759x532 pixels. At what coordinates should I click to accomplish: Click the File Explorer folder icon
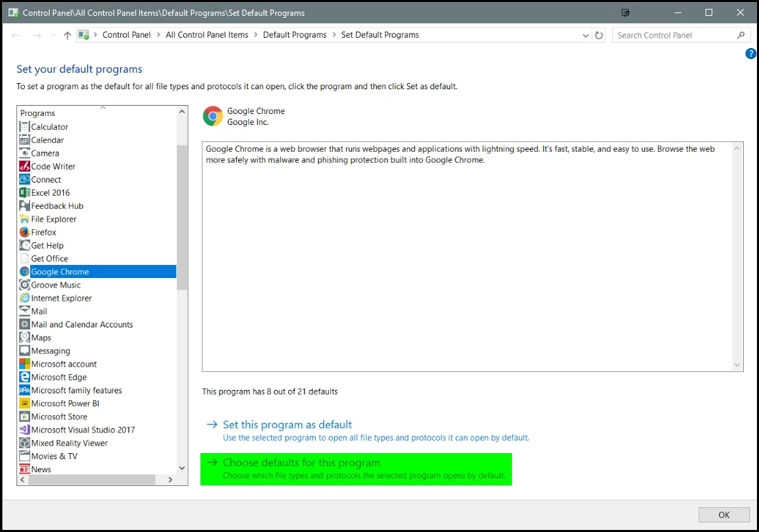(25, 219)
